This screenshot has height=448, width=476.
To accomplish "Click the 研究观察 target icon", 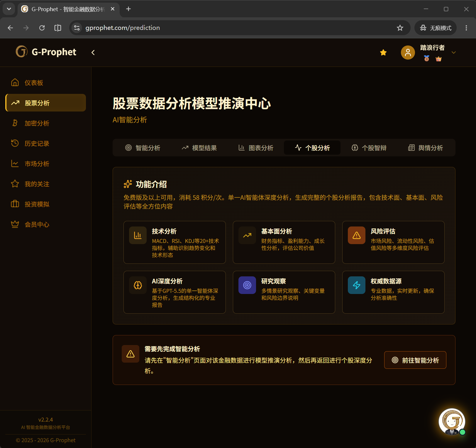I will point(247,285).
